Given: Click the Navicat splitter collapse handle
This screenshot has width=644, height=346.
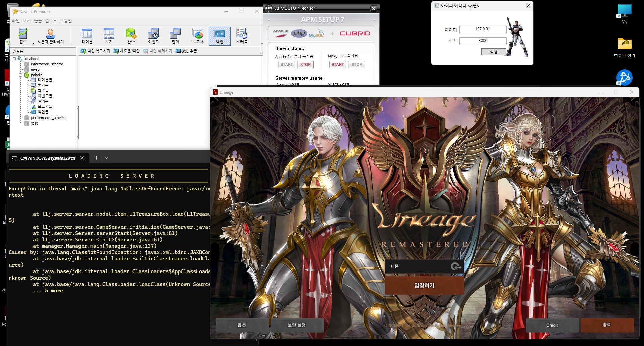Looking at the screenshot, I should [78, 122].
